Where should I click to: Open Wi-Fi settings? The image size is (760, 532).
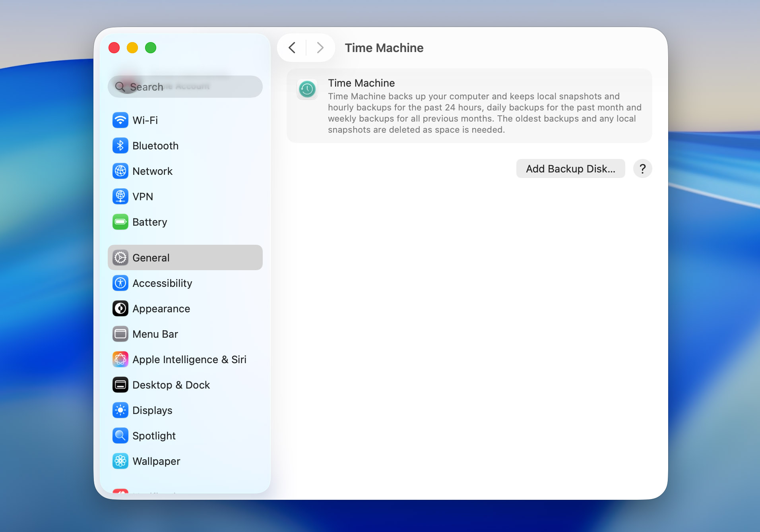pos(185,120)
